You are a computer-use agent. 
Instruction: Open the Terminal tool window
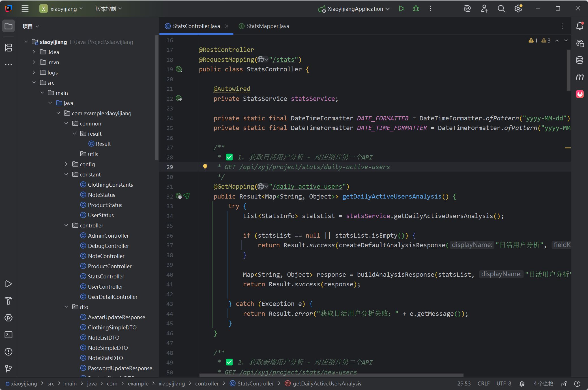pos(8,335)
